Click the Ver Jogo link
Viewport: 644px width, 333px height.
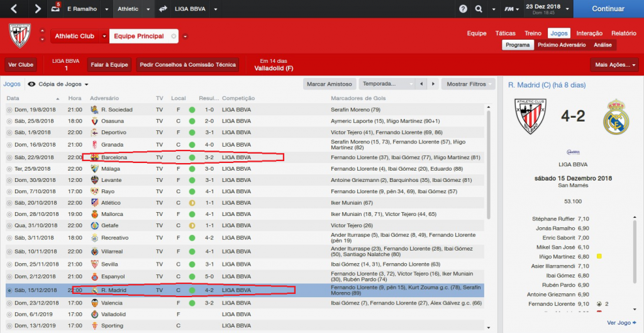point(621,323)
